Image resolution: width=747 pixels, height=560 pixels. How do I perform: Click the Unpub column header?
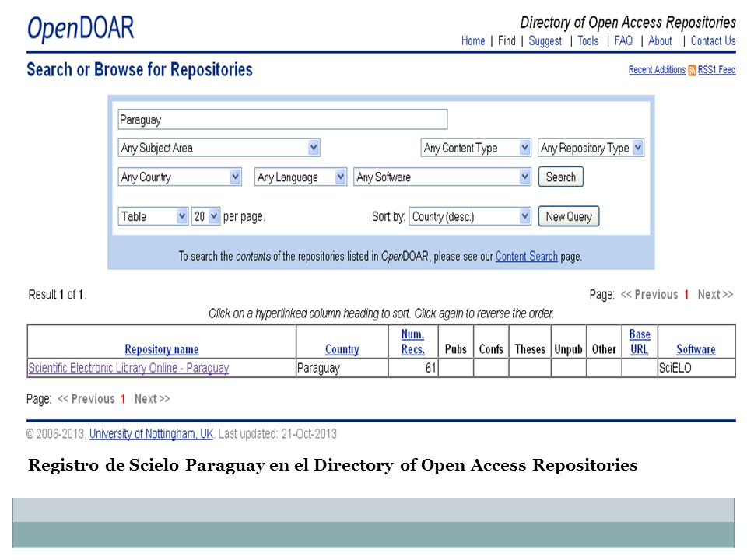pyautogui.click(x=568, y=349)
